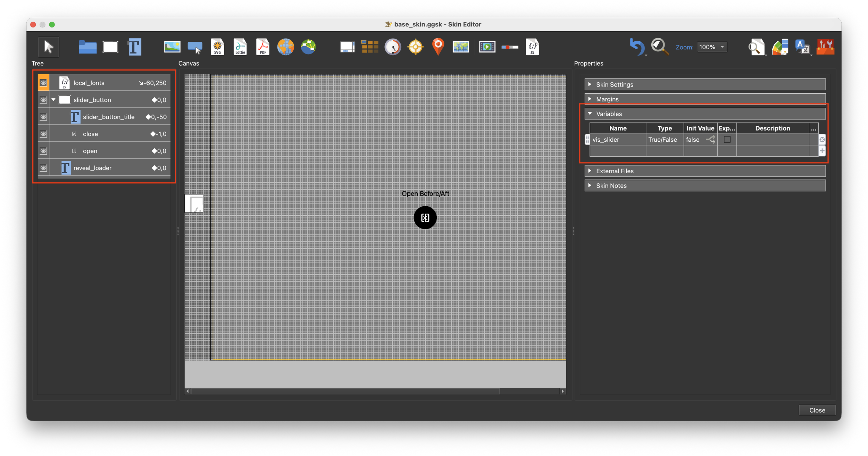Screen dimensions: 868x456
Task: Hide the reveal_loader element via eye icon
Action: [43, 168]
